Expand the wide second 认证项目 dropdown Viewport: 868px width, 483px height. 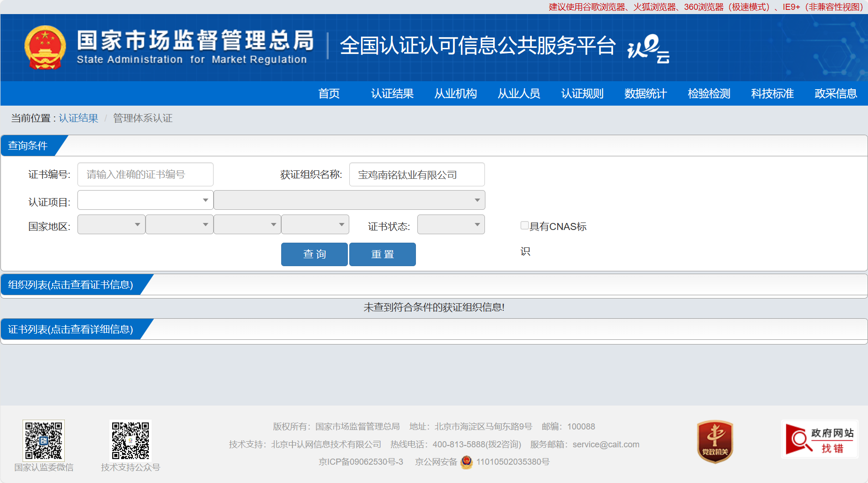click(349, 200)
